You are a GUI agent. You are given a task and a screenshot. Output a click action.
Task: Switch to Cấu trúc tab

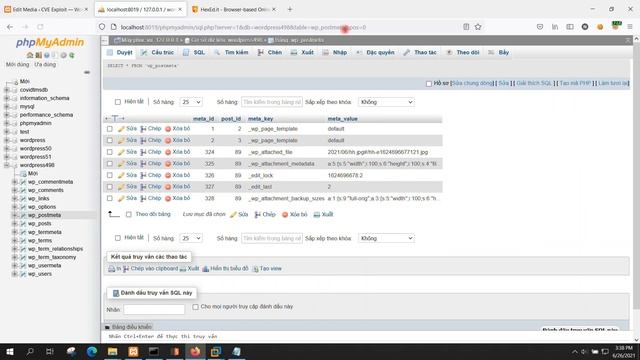[157, 52]
